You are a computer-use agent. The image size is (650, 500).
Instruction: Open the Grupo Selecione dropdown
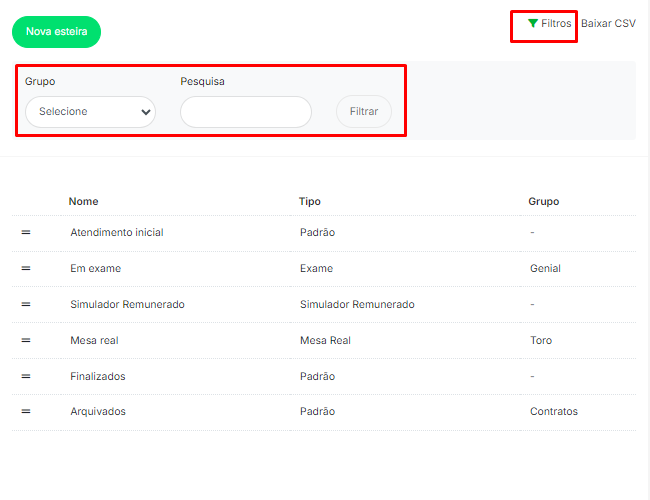90,112
